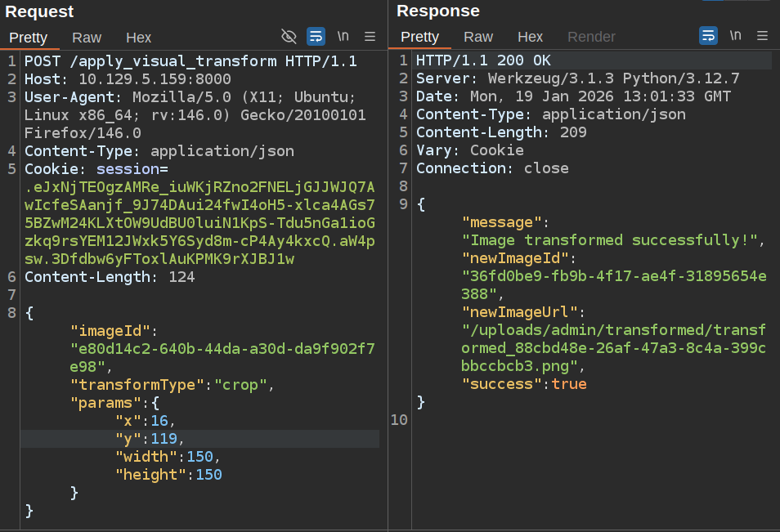Click the "success" true value in response
Screen dimensions: 780x532
pos(569,384)
